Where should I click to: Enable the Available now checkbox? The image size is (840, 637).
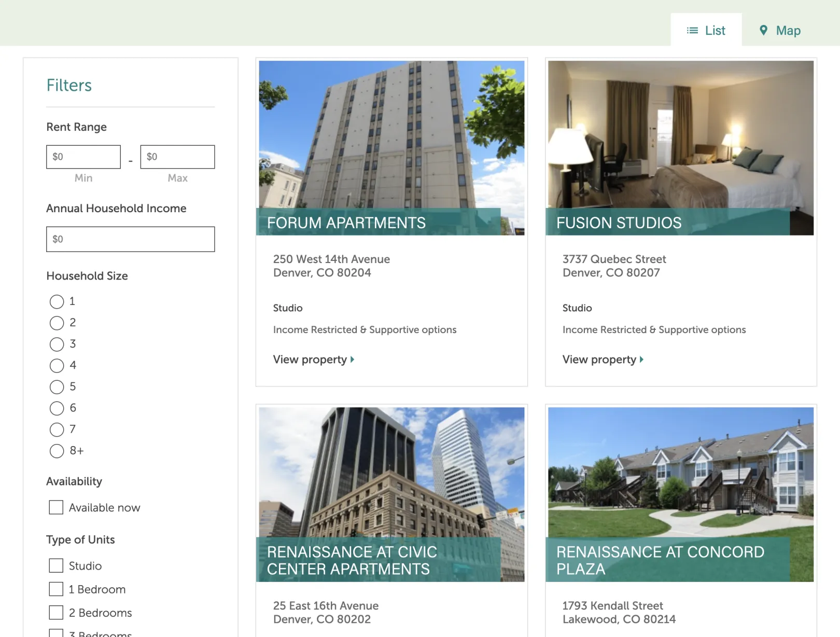56,507
